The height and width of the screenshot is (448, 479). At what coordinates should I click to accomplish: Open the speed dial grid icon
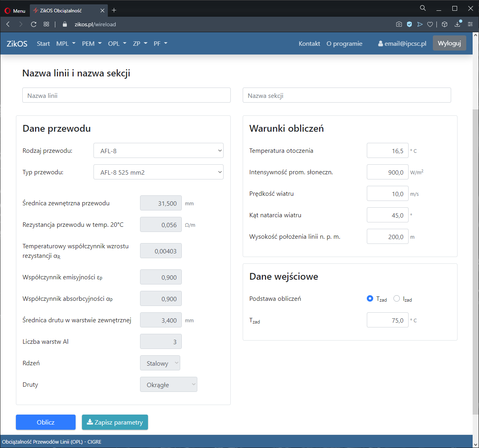pyautogui.click(x=46, y=24)
